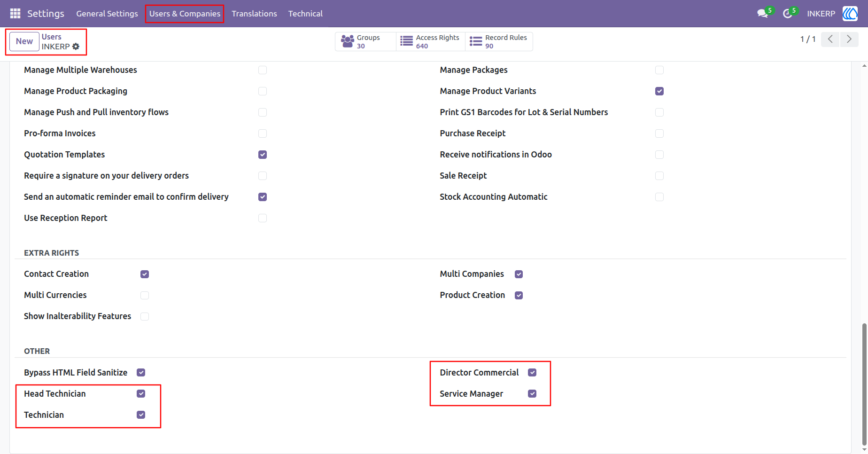This screenshot has height=454, width=868.
Task: Uncheck the Head Technician checkbox
Action: [x=141, y=394]
